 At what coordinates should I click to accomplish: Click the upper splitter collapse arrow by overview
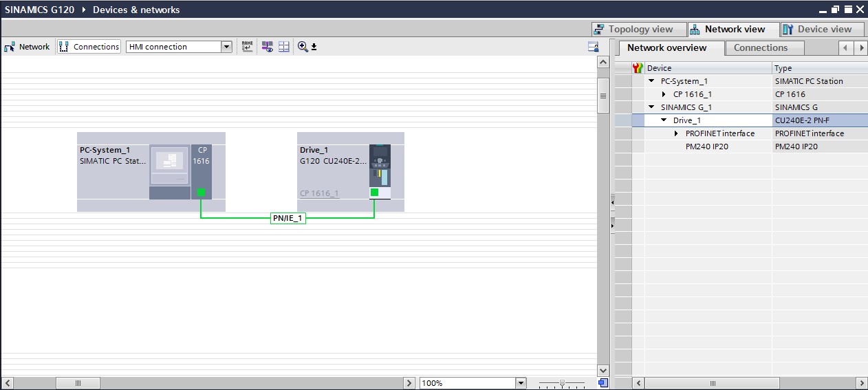point(612,203)
